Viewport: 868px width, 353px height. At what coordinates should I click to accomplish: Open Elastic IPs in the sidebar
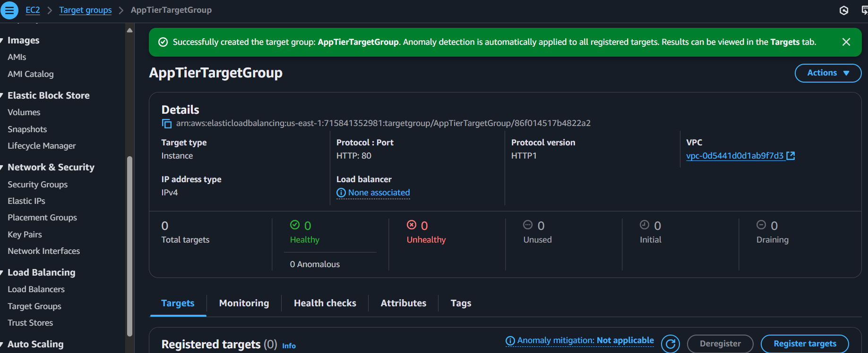[x=26, y=201]
